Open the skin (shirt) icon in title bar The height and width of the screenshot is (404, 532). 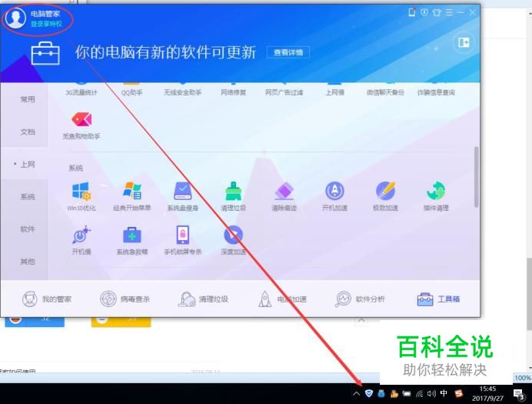tap(437, 12)
